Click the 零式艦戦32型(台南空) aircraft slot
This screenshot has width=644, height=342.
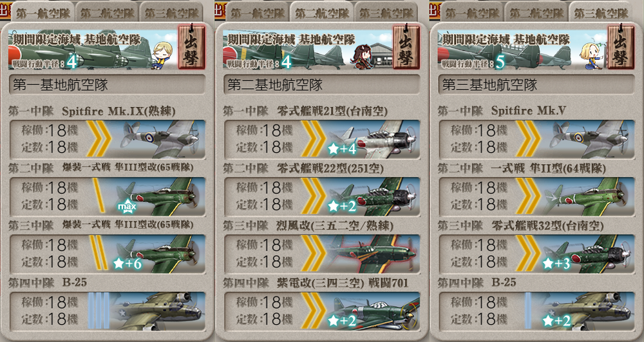[536, 253]
